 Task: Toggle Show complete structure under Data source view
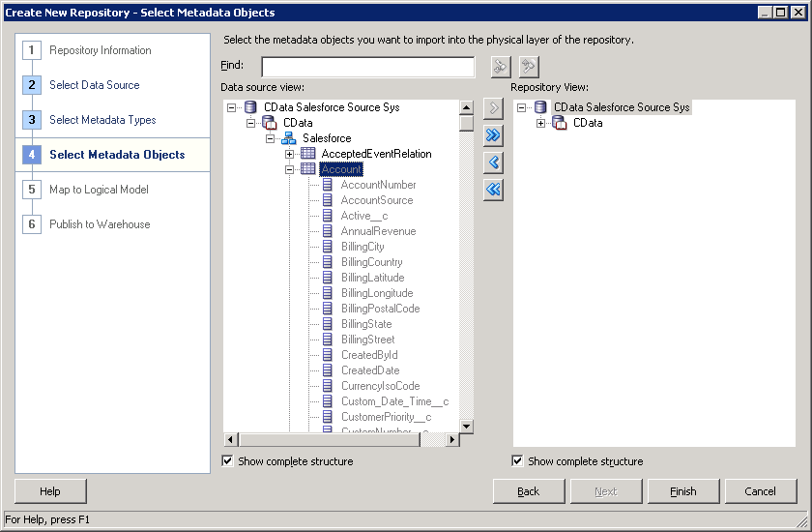228,461
